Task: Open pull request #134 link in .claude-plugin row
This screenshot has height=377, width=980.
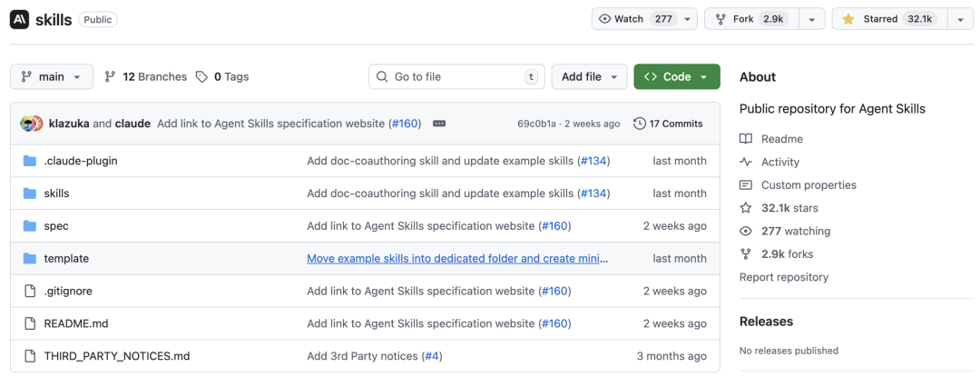Action: (594, 161)
